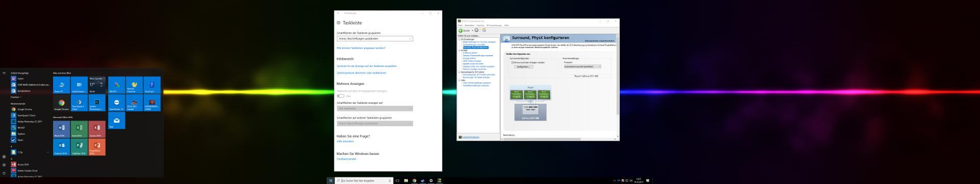Image resolution: width=980 pixels, height=184 pixels.
Task: Open Task View on the taskbar
Action: click(x=398, y=180)
